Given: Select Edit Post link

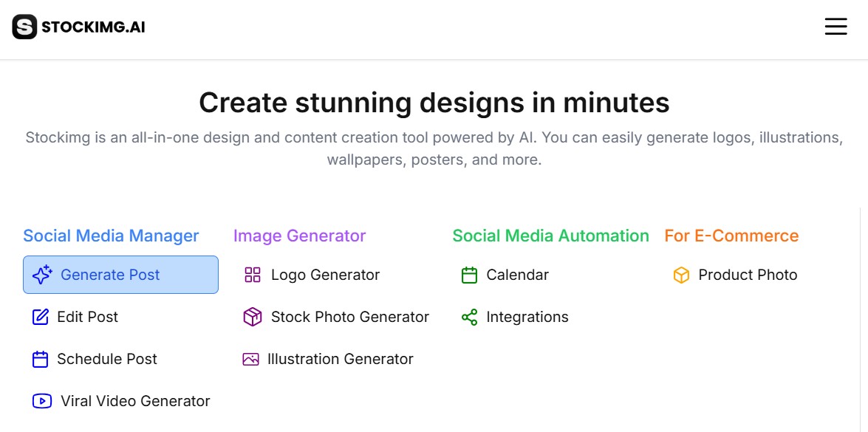Looking at the screenshot, I should (x=87, y=317).
